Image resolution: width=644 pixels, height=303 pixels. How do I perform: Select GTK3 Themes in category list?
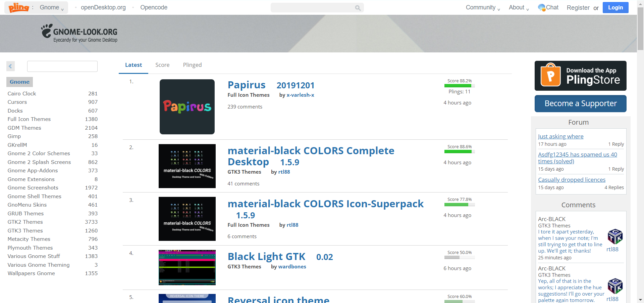click(25, 230)
